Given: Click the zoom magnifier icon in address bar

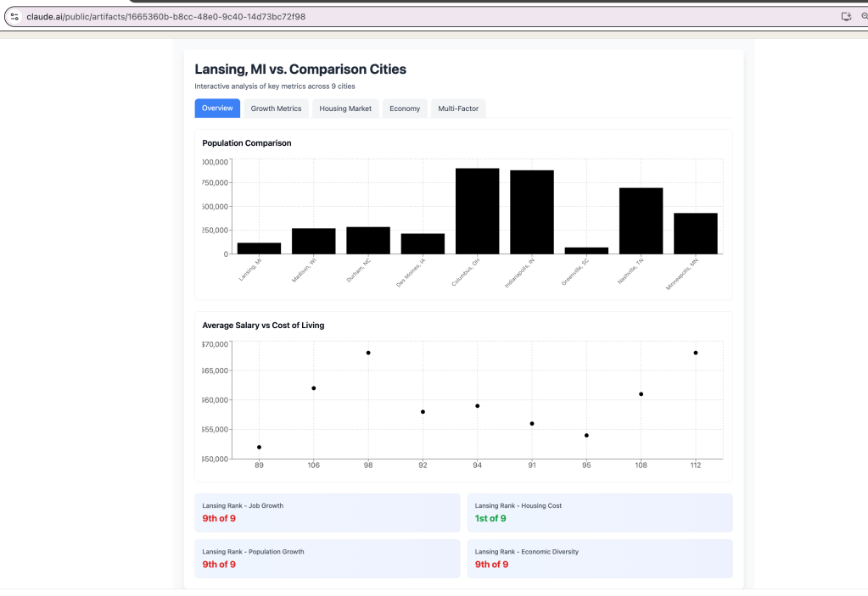Looking at the screenshot, I should tap(864, 16).
